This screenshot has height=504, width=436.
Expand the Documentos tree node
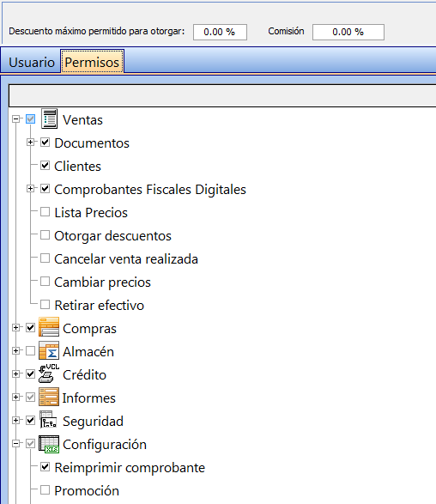30,142
